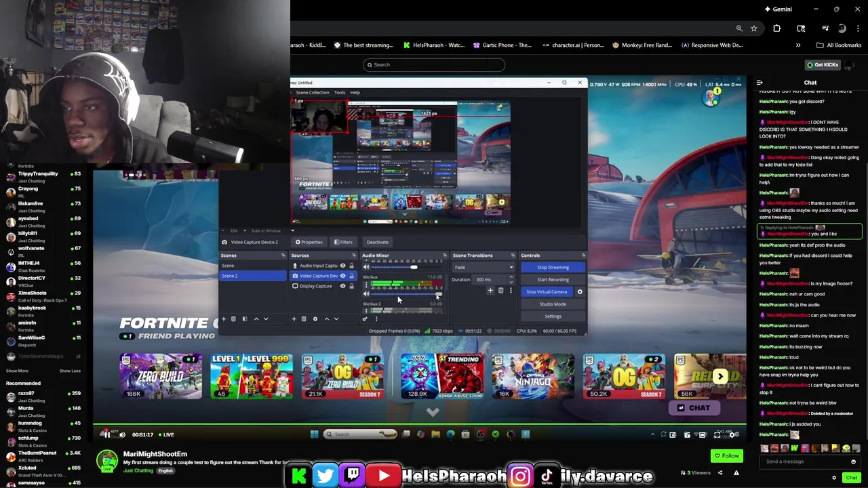Lock the Audio Input Capture source
Viewport: 868px width, 488px height.
[x=351, y=266]
